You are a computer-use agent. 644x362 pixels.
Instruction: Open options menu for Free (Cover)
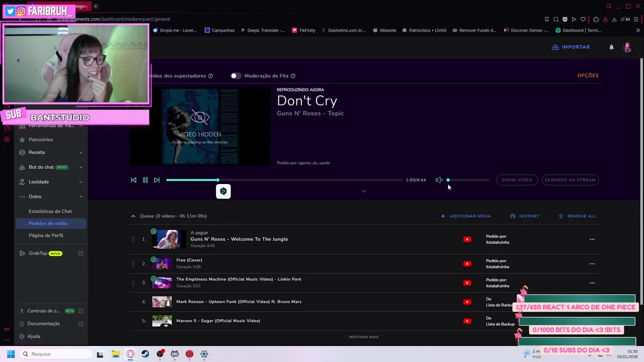point(592,263)
